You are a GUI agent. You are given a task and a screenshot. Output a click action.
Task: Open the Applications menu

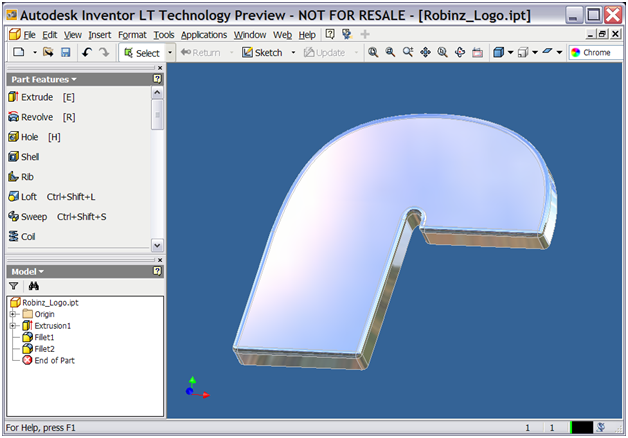[x=204, y=35]
